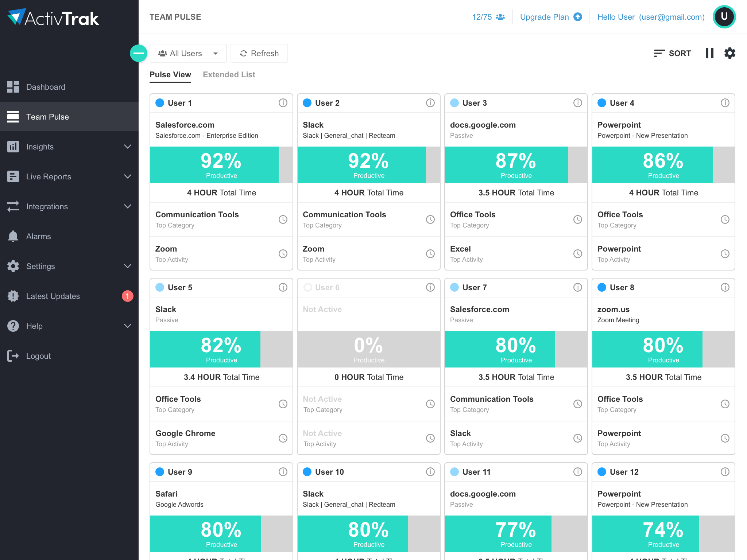
Task: Click clock icon for User 1 Top Category
Action: click(283, 219)
